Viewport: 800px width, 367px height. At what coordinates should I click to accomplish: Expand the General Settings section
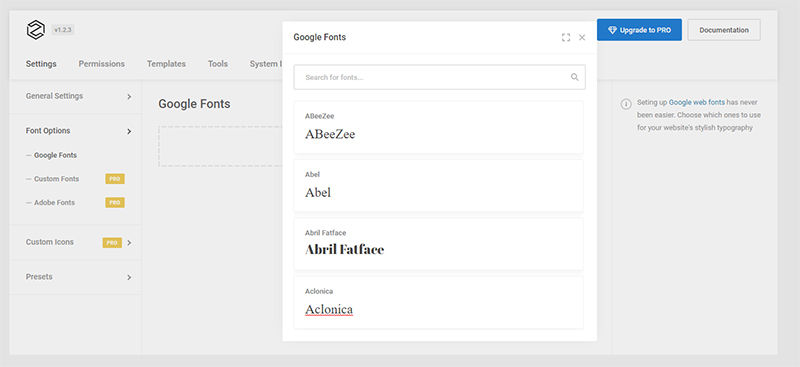tap(129, 96)
